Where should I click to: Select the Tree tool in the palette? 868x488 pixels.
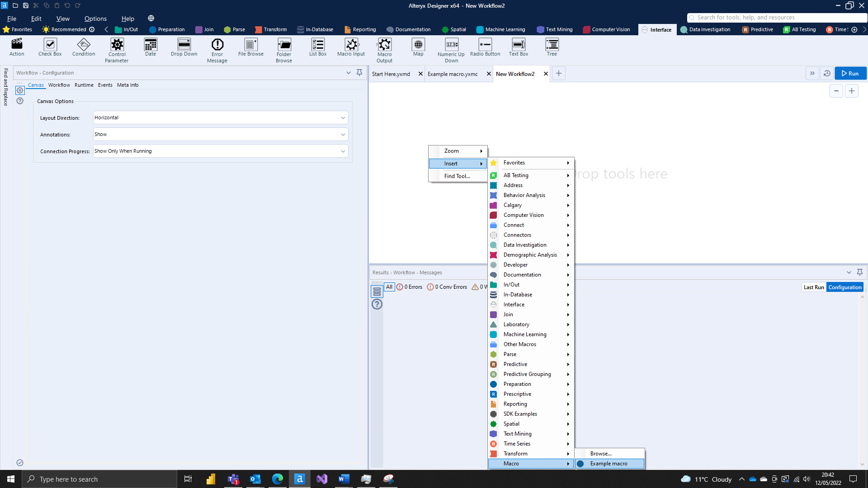552,47
